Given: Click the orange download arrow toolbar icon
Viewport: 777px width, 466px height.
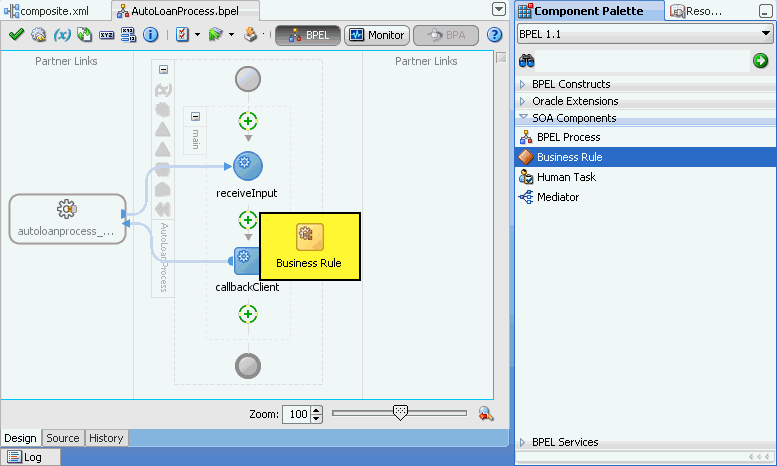Looking at the screenshot, I should click(x=251, y=35).
